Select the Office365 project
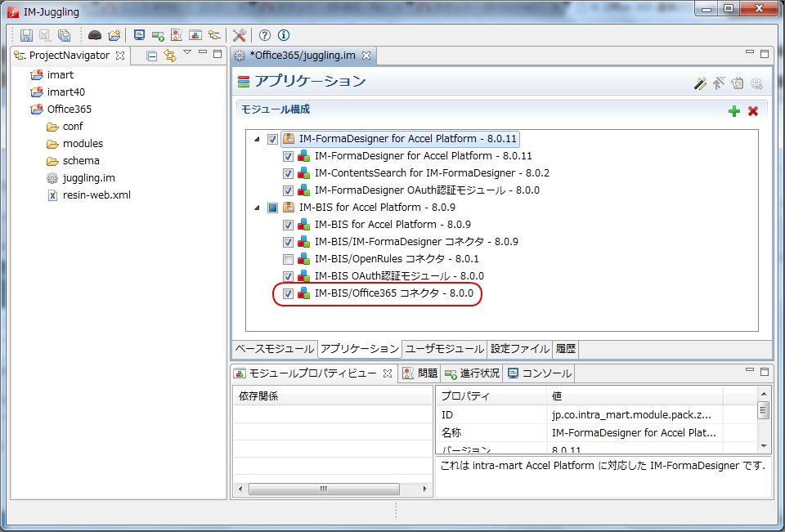Viewport: 785px width, 532px height. click(69, 110)
